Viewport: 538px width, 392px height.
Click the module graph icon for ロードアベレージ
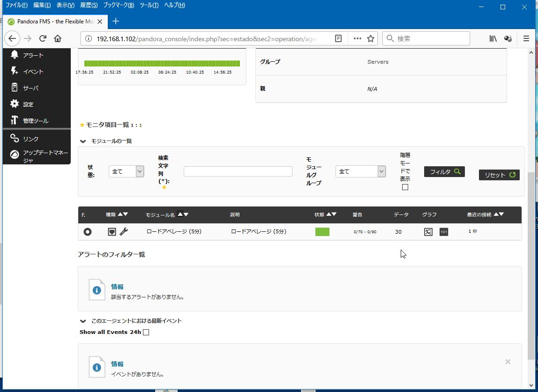coord(428,232)
